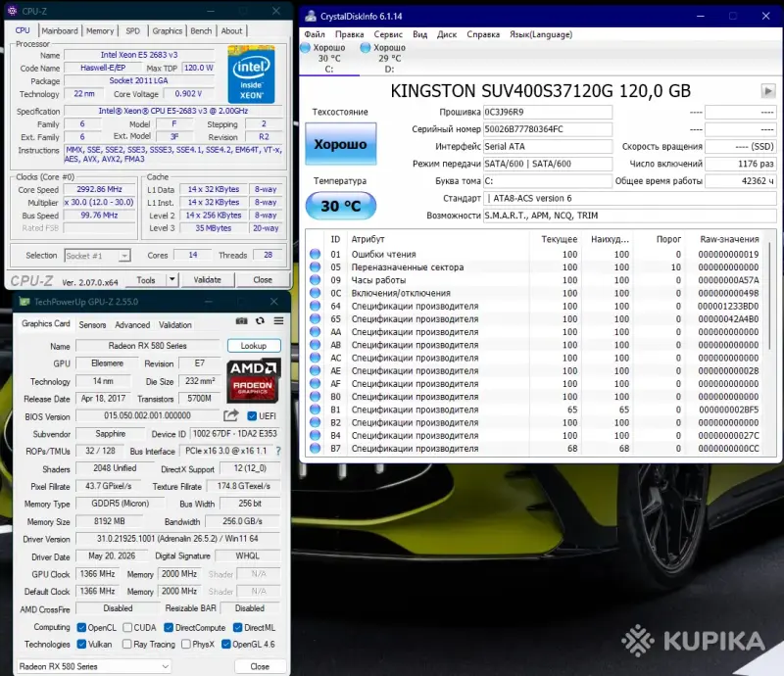Click status orb for attribute 0C row
Image resolution: width=784 pixels, height=676 pixels.
click(315, 293)
